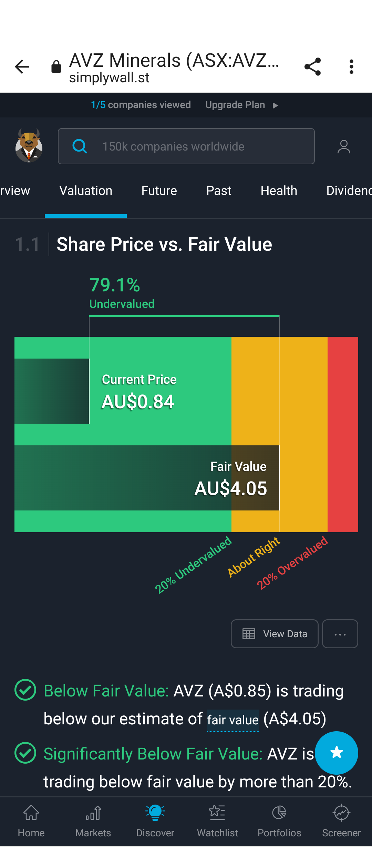The image size is (372, 868).
Task: Share this page via share icon
Action: click(313, 67)
